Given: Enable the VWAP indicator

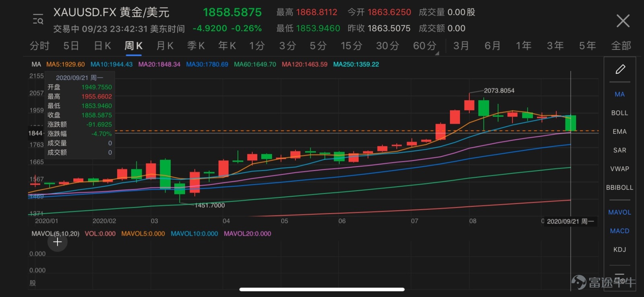Looking at the screenshot, I should pos(620,169).
